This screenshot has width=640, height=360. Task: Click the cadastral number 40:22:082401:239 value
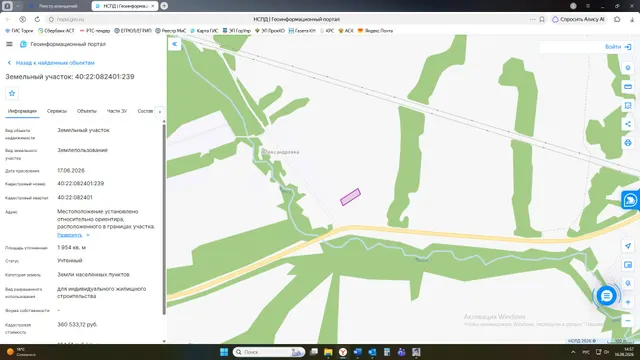(80, 184)
